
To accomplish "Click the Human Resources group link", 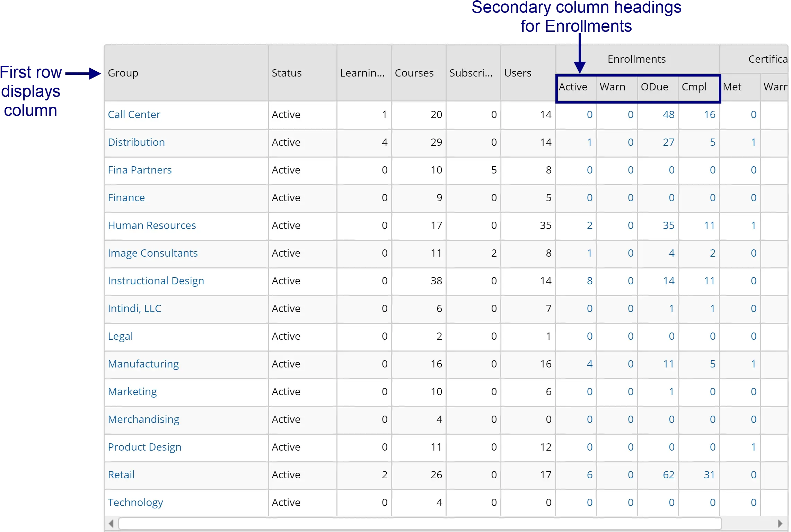I will (x=152, y=225).
